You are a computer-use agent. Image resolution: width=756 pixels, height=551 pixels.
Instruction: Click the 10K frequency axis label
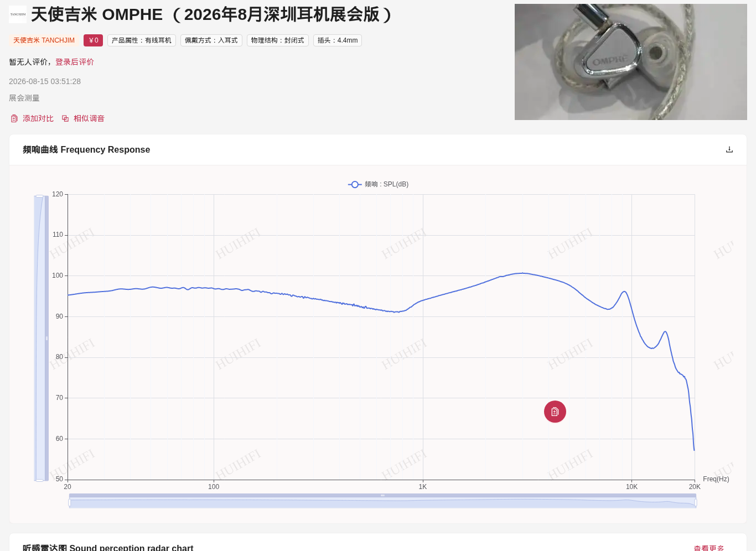click(x=631, y=487)
